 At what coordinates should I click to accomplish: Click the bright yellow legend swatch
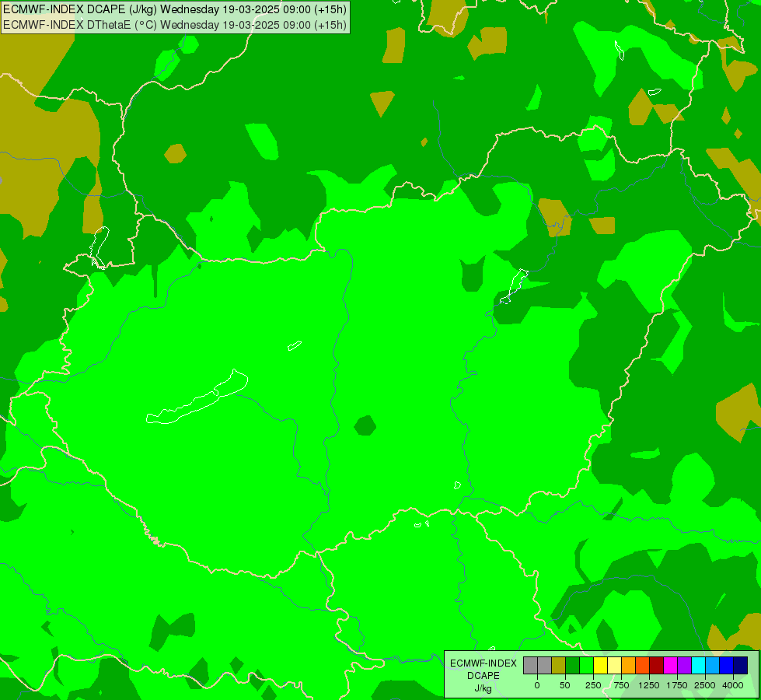click(x=600, y=666)
